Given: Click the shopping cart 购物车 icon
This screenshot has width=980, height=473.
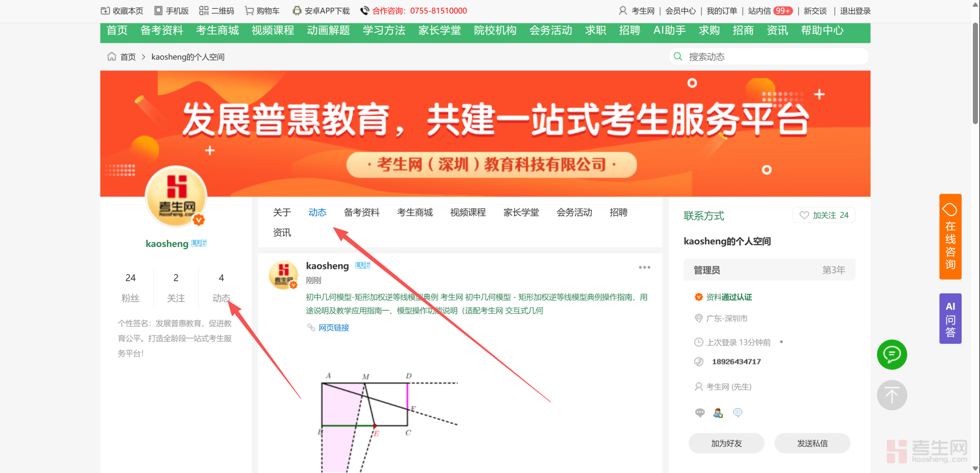Looking at the screenshot, I should 249,11.
